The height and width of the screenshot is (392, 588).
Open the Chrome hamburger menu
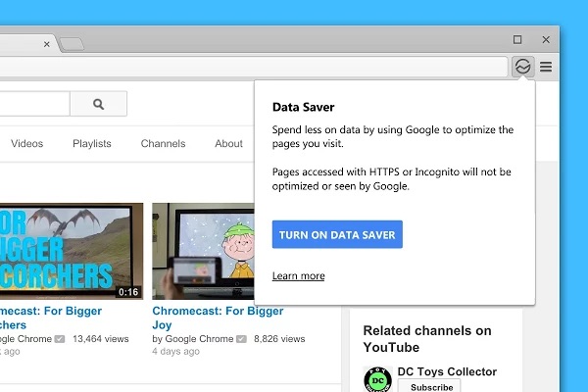(546, 67)
